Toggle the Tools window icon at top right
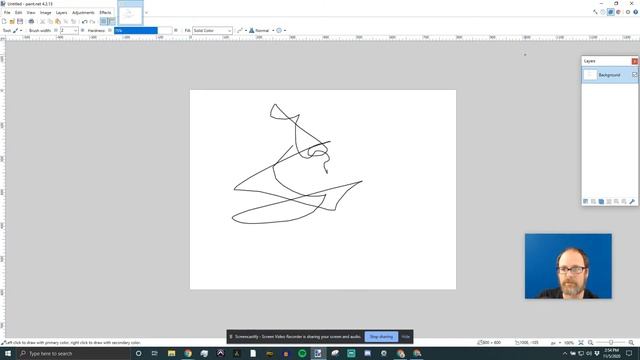640x360 pixels. 596,12
